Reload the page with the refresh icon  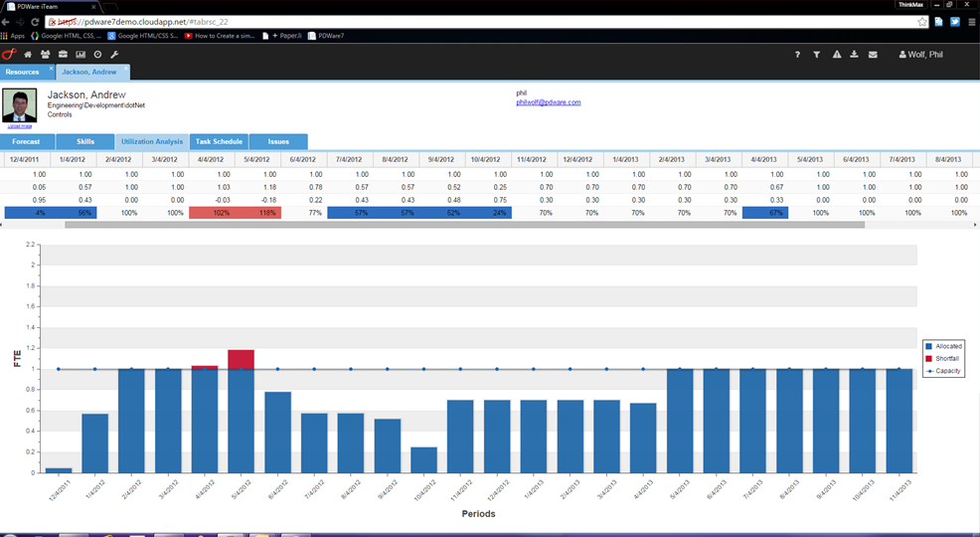click(x=35, y=22)
